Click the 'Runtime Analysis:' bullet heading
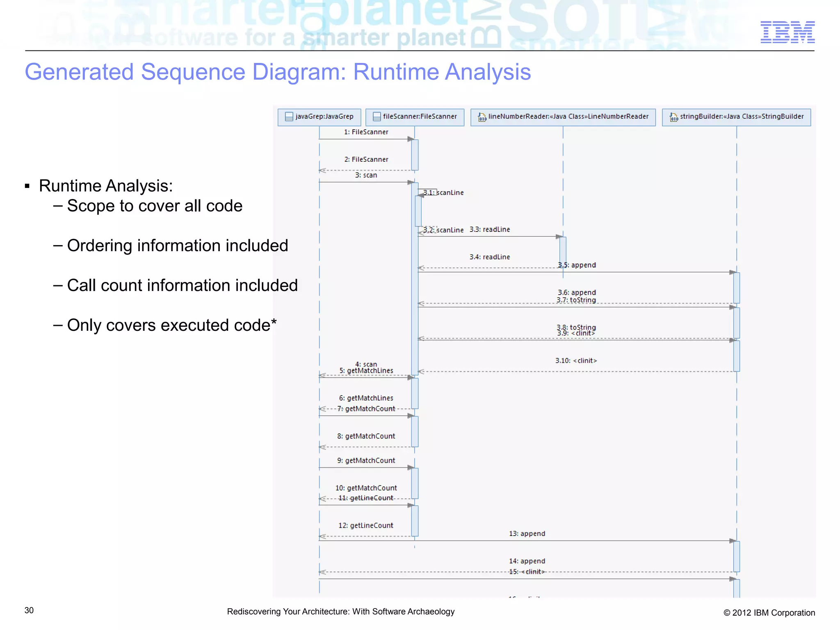The width and height of the screenshot is (840, 630). [x=106, y=186]
